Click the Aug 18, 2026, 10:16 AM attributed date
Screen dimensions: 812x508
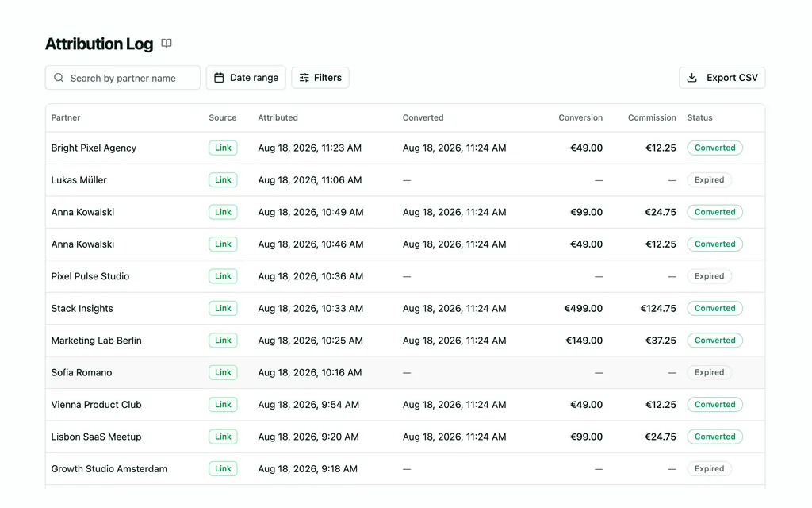[310, 373]
